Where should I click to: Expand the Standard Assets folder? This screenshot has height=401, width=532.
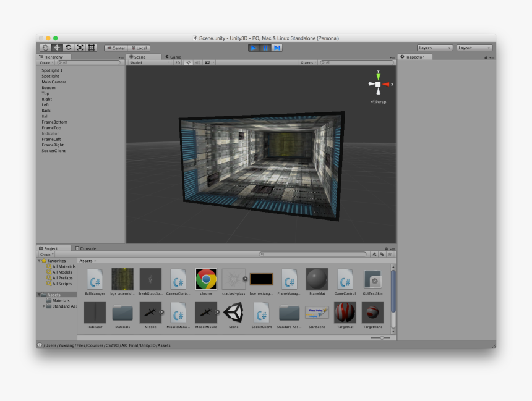pyautogui.click(x=44, y=306)
